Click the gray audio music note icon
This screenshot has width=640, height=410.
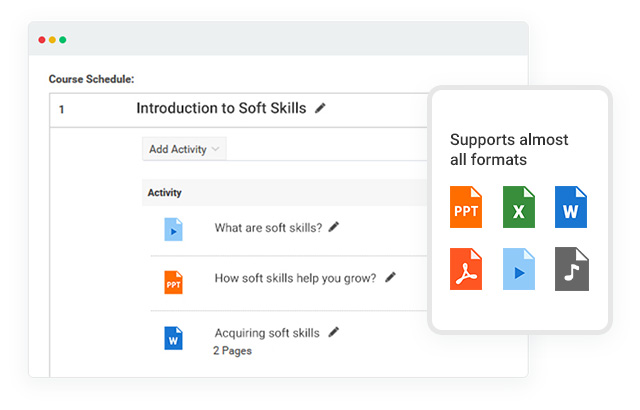pos(571,270)
